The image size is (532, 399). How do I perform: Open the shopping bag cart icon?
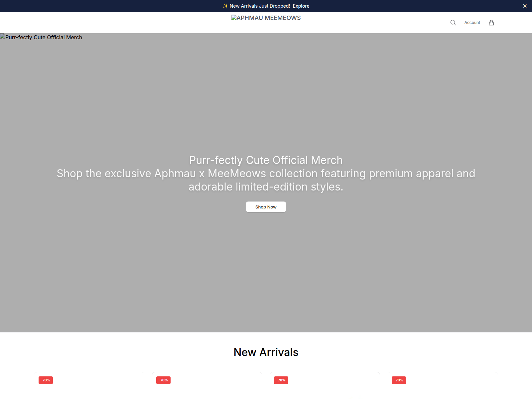(491, 23)
